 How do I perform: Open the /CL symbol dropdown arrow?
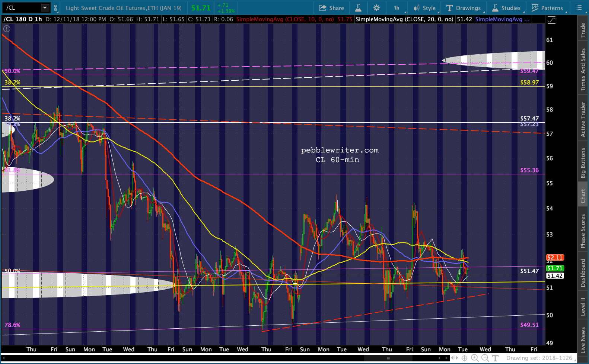tap(45, 7)
